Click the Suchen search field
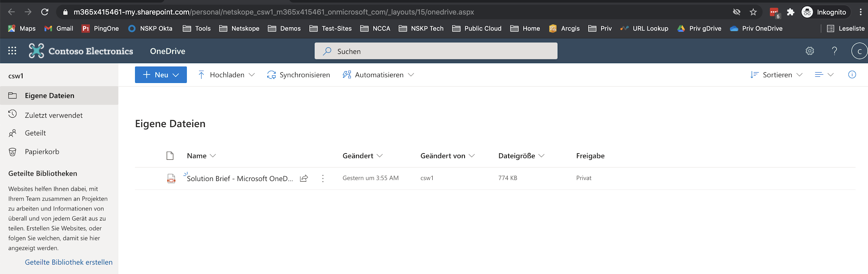This screenshot has height=274, width=868. tap(436, 51)
